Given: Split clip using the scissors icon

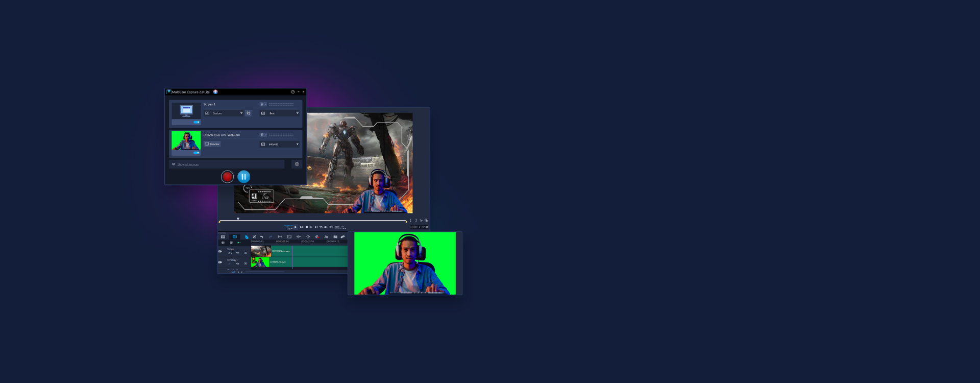Looking at the screenshot, I should (x=421, y=220).
